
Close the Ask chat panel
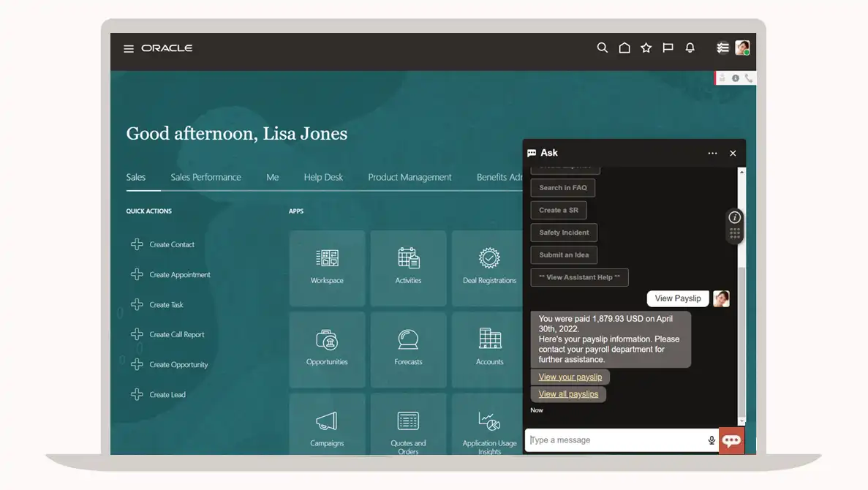pos(733,154)
